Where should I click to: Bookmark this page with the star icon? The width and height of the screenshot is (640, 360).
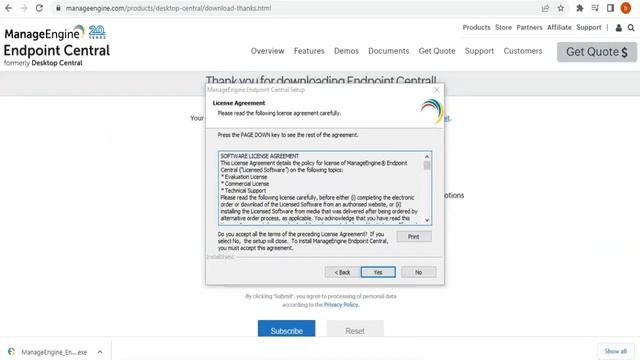click(x=561, y=8)
